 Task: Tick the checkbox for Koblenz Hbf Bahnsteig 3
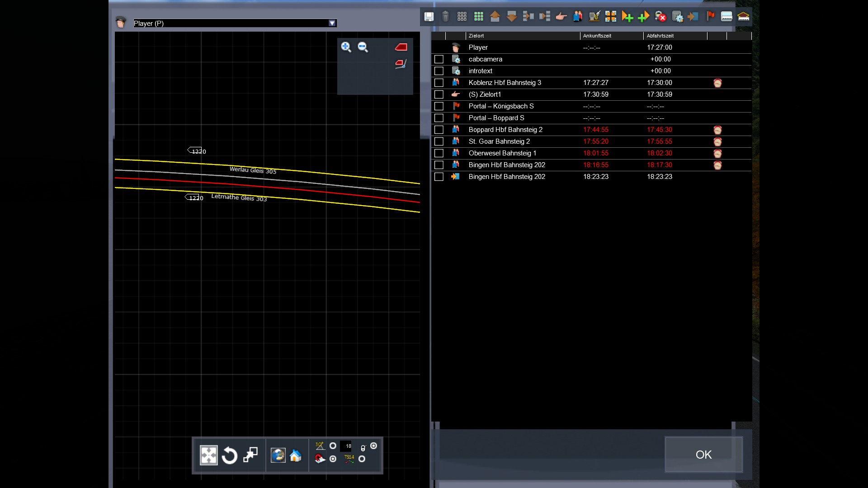(x=439, y=83)
